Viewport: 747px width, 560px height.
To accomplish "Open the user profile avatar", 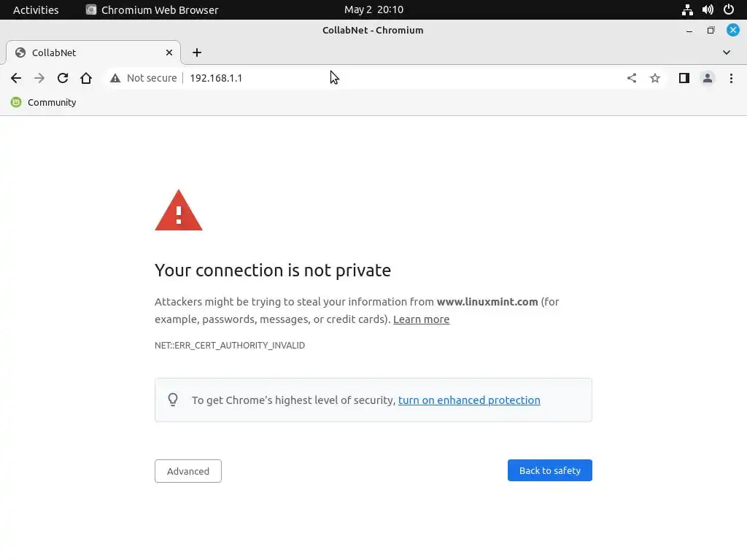I will tap(707, 78).
